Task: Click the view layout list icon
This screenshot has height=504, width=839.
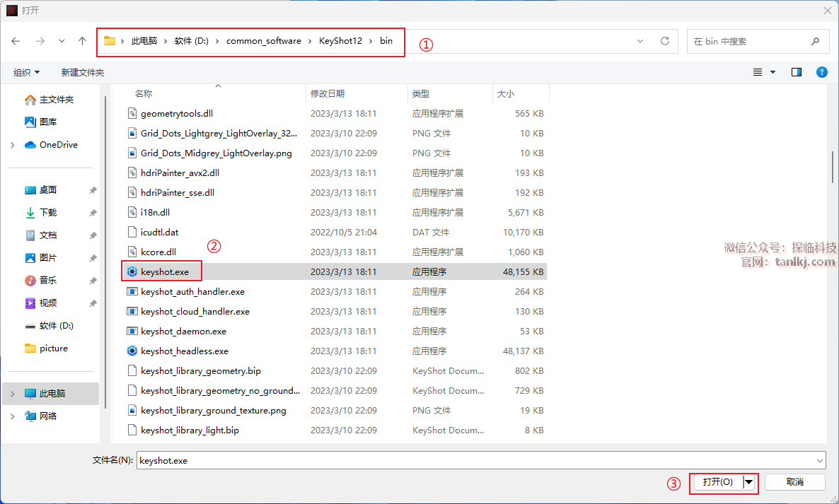Action: 758,72
